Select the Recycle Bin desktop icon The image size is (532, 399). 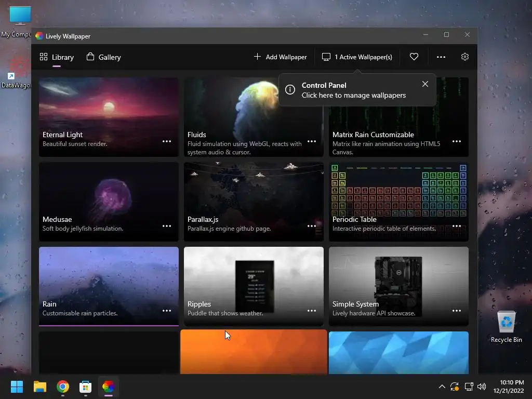506,327
